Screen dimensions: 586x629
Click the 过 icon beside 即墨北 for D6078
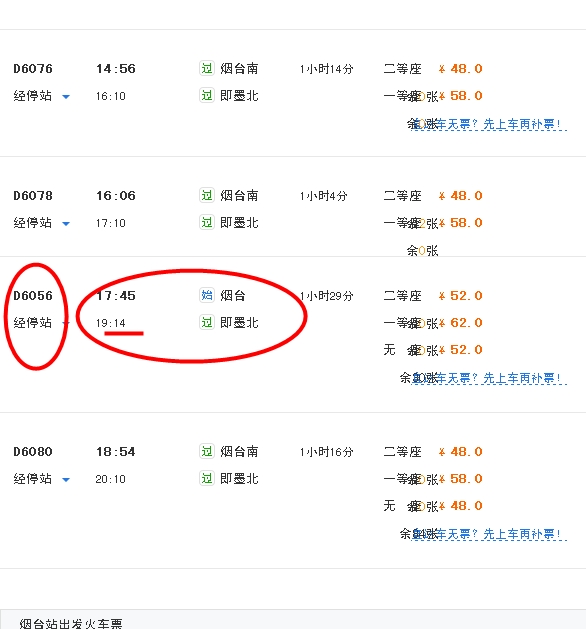click(x=207, y=223)
